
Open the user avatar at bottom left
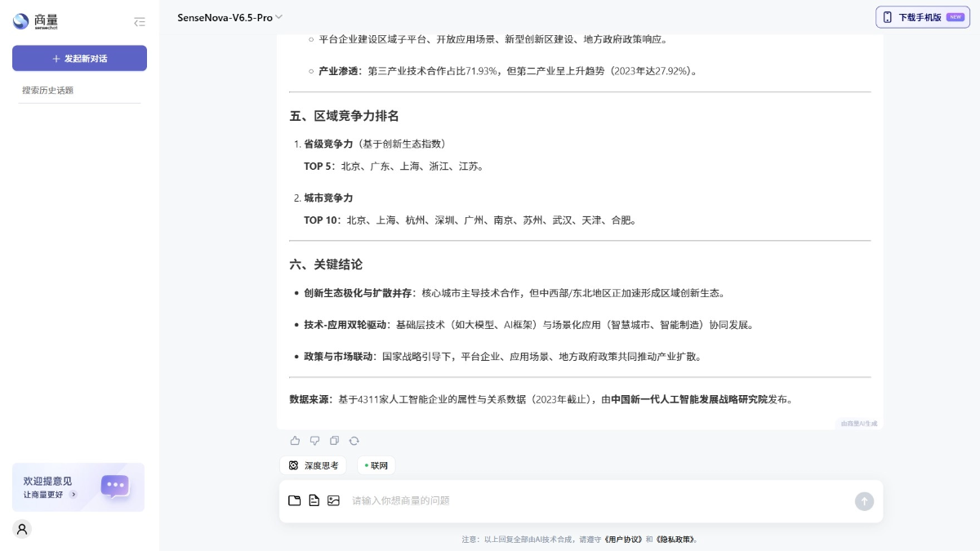pyautogui.click(x=21, y=529)
